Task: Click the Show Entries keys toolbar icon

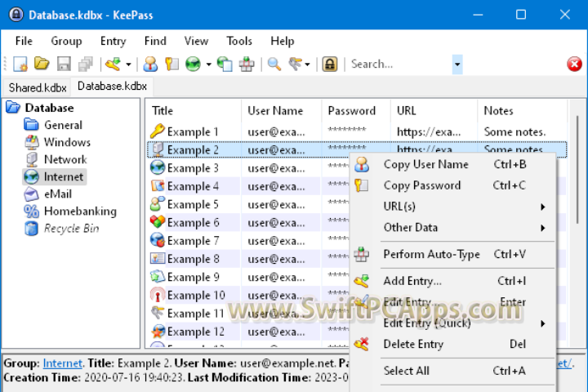Action: pyautogui.click(x=296, y=65)
